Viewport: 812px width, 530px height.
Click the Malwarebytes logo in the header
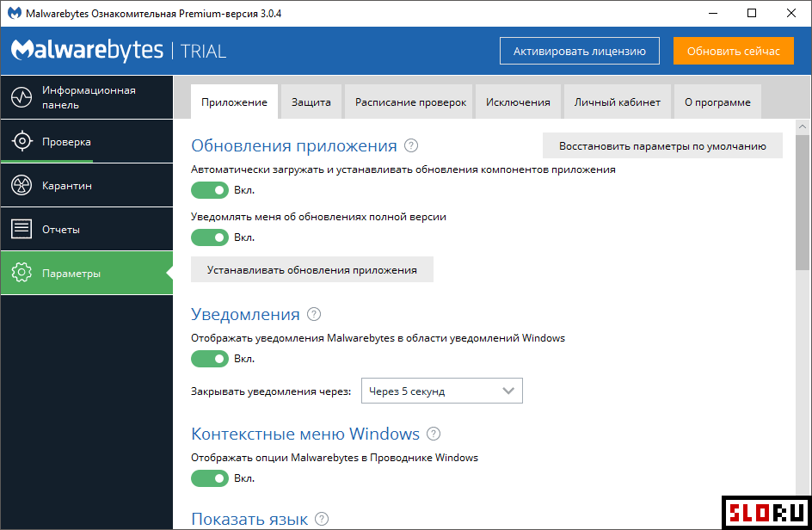[x=87, y=50]
